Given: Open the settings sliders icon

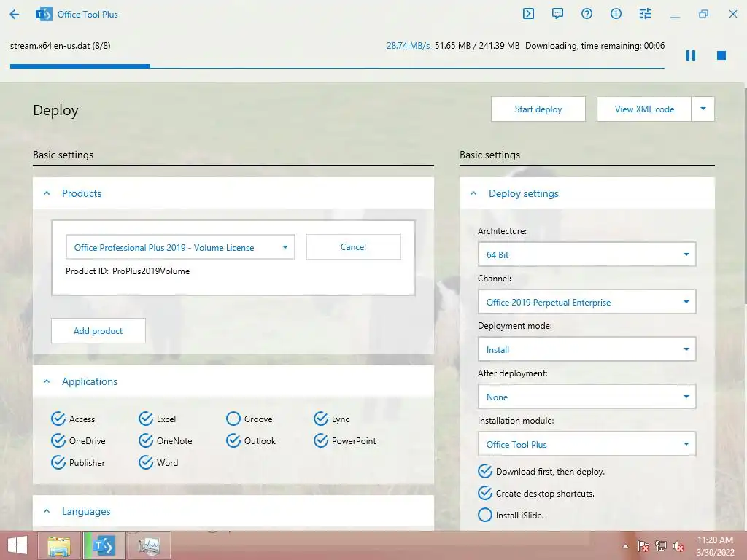Looking at the screenshot, I should coord(645,14).
